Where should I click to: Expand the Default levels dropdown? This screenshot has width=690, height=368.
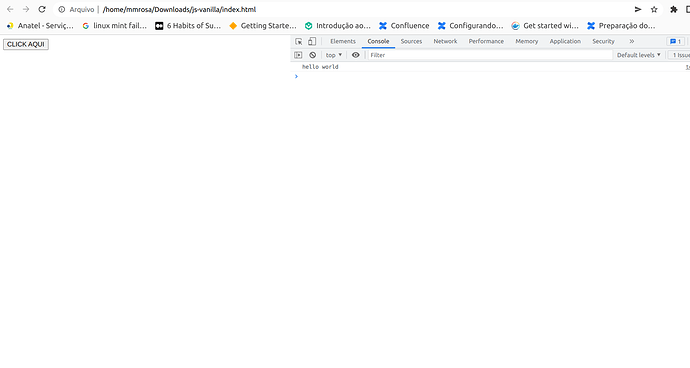click(639, 55)
